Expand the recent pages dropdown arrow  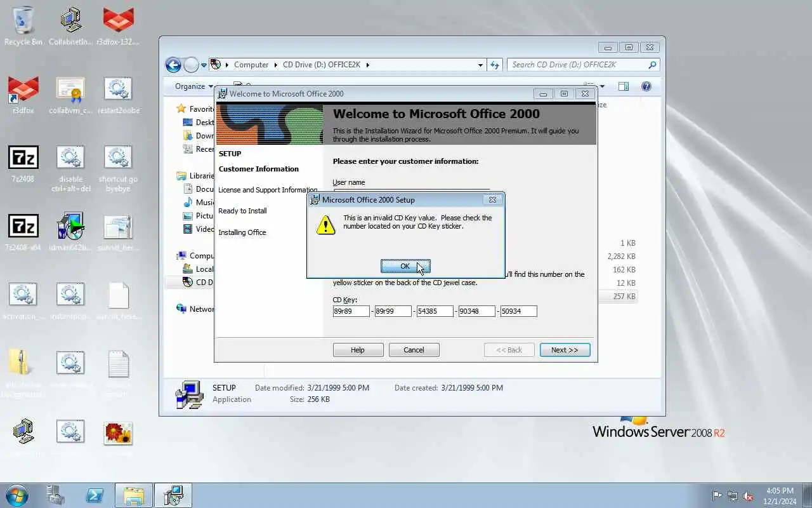[x=204, y=65]
